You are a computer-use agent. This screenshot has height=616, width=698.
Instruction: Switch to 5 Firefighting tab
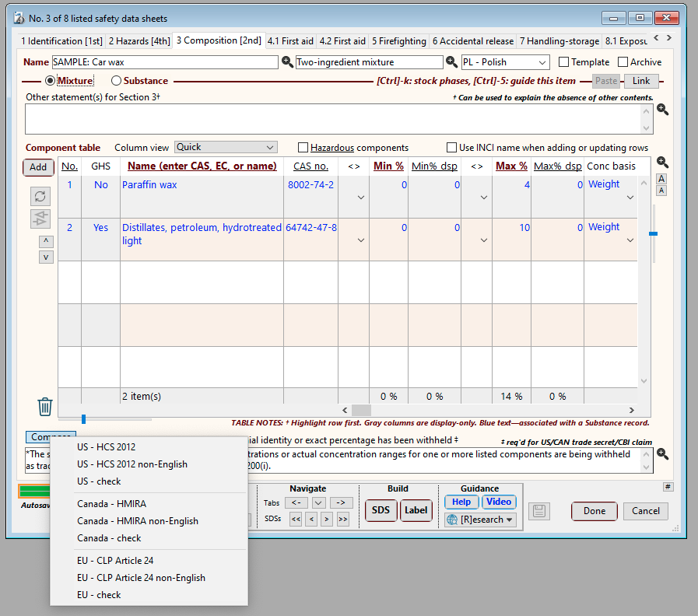[399, 41]
